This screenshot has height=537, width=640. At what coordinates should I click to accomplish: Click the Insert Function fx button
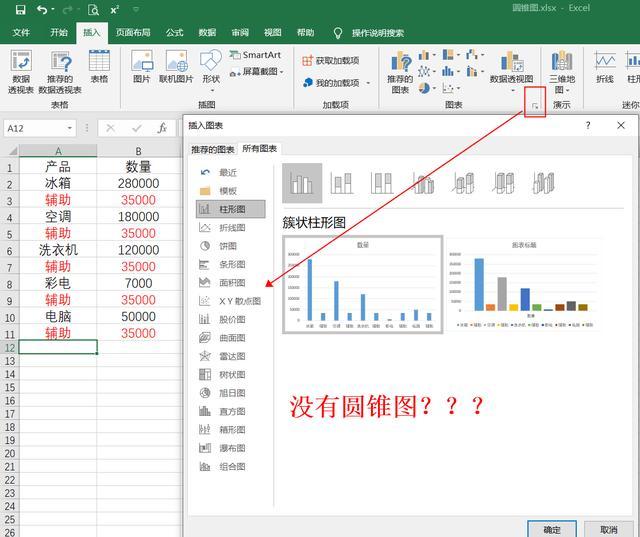(x=162, y=129)
